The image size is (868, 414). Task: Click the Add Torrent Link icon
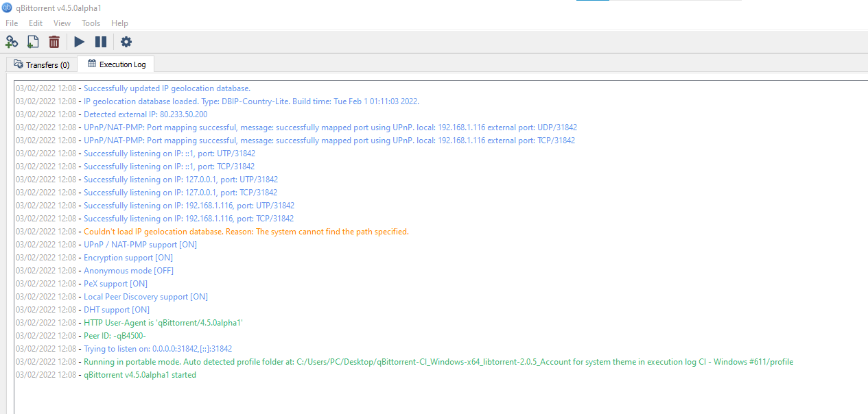coord(12,42)
